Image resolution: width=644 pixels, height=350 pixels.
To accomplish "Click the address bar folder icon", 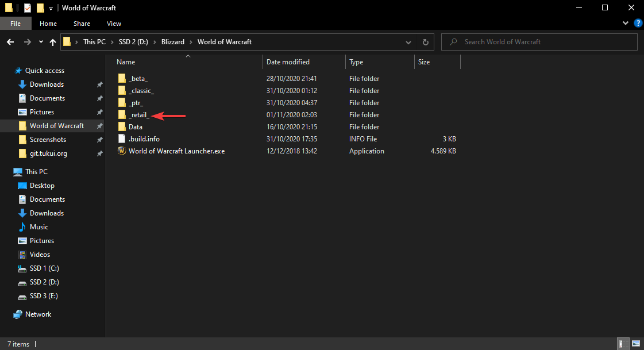I will (x=67, y=41).
